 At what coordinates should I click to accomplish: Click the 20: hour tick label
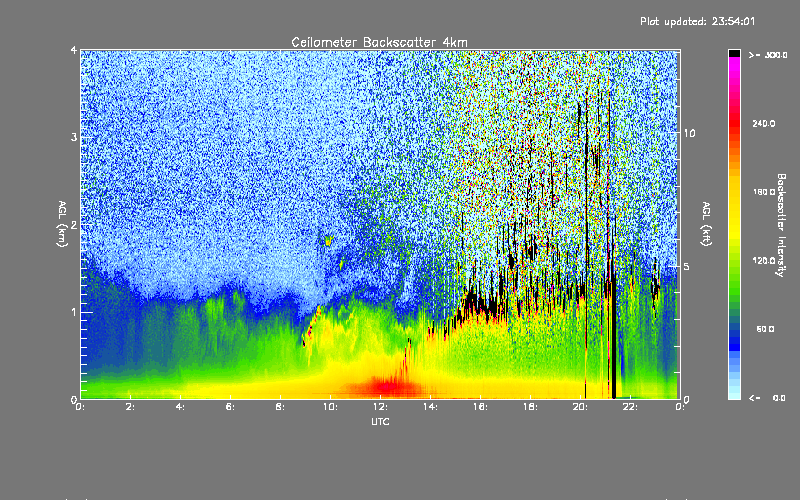point(580,407)
